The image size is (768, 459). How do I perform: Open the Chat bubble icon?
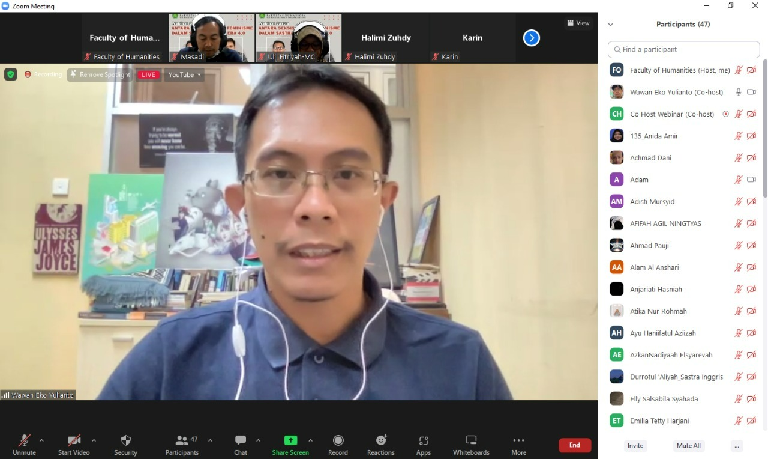click(240, 440)
